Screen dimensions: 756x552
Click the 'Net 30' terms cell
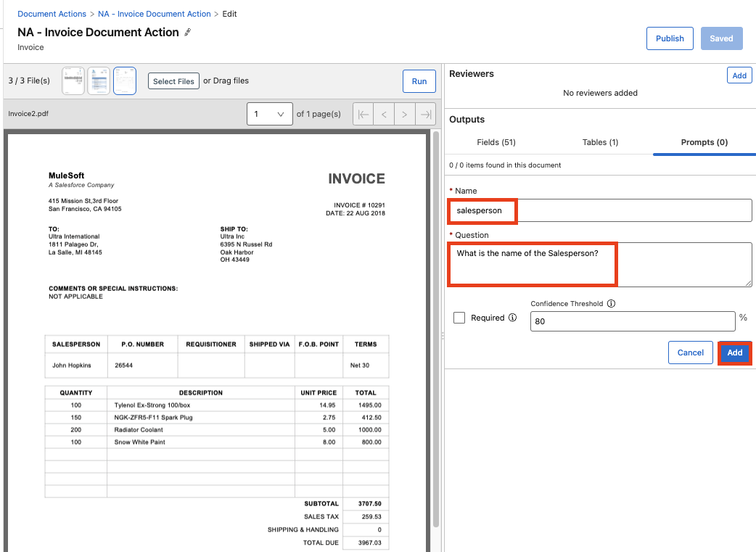(360, 366)
